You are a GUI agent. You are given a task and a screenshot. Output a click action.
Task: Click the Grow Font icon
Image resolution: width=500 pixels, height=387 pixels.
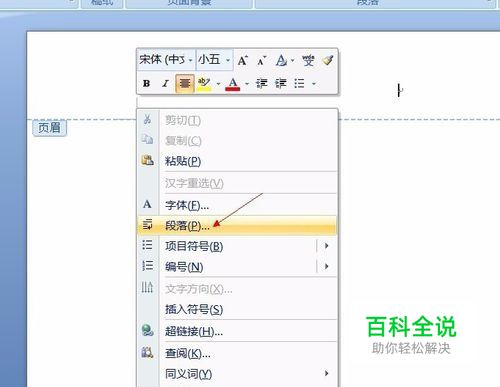point(242,61)
